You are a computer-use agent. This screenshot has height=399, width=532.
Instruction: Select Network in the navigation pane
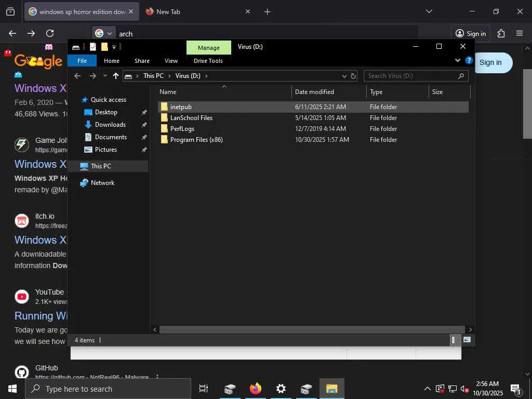pos(102,183)
